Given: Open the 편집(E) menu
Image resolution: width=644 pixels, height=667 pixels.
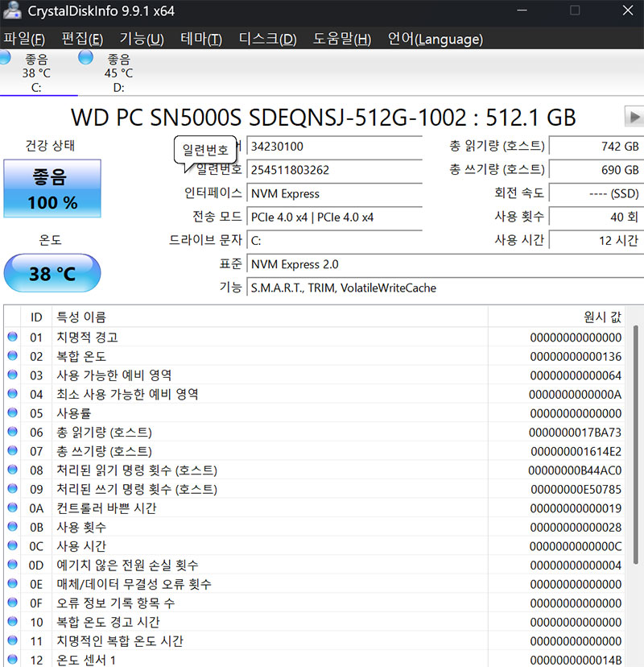Looking at the screenshot, I should point(82,39).
